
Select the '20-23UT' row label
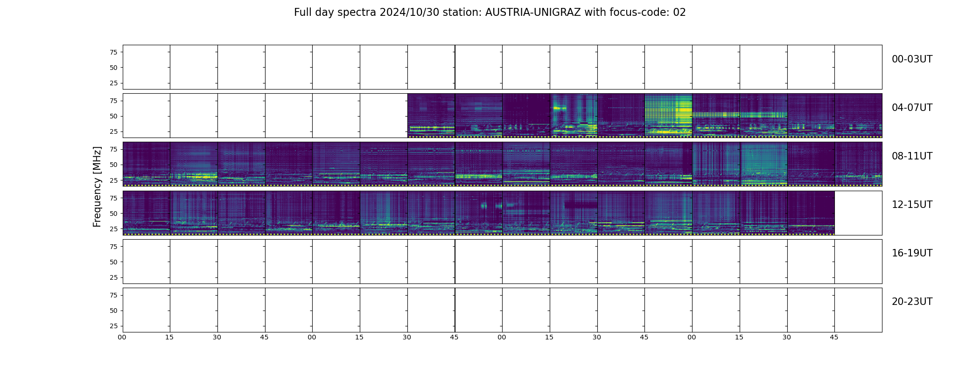912,302
